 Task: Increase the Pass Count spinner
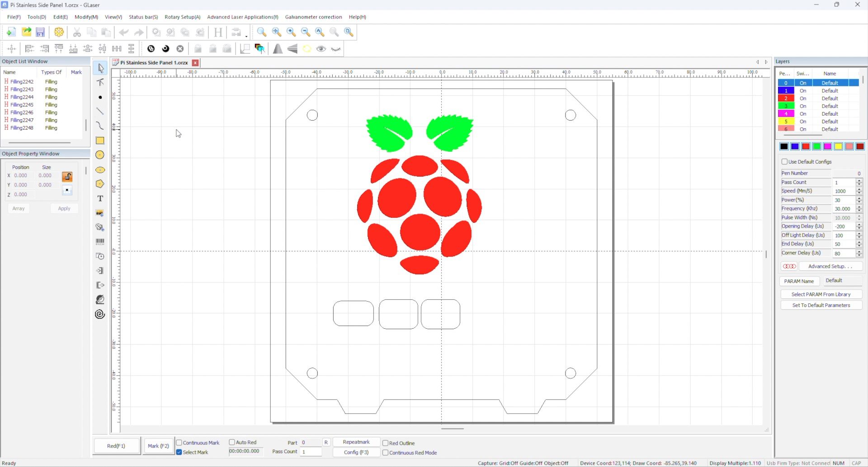pyautogui.click(x=859, y=180)
